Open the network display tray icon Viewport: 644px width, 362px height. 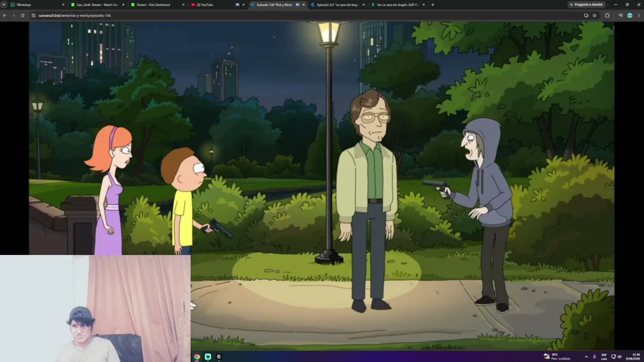614,356
